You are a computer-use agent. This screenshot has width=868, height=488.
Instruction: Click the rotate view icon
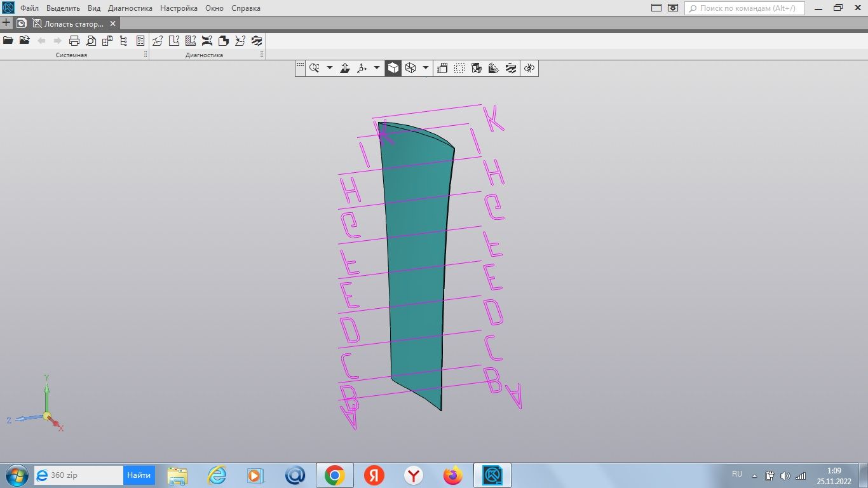coord(530,68)
